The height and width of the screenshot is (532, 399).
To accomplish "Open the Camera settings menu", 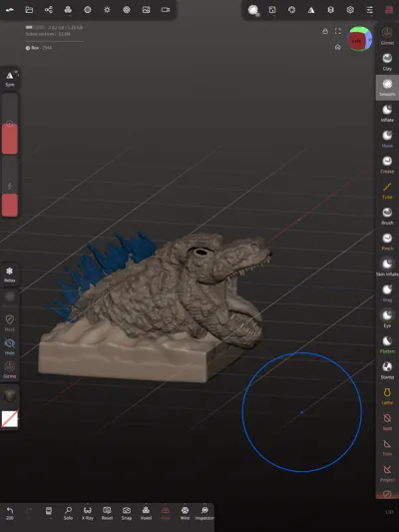I will (x=166, y=10).
